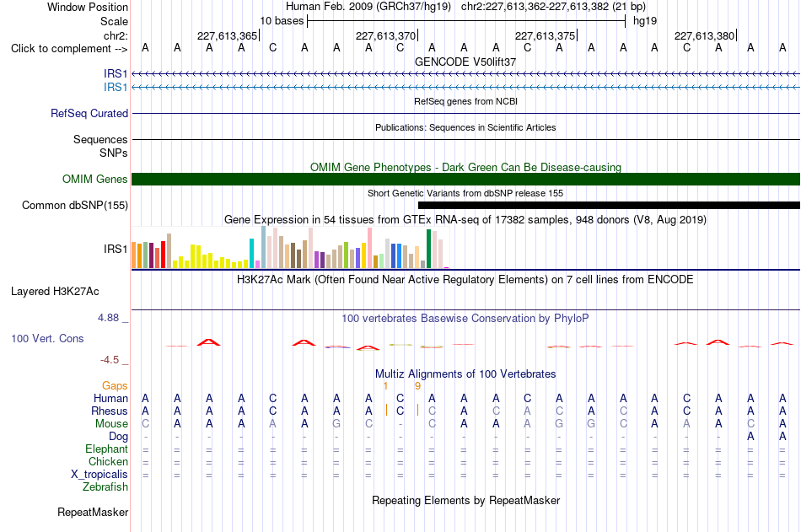
Task: Click the Layered H3K27Ac track label
Action: (x=55, y=292)
